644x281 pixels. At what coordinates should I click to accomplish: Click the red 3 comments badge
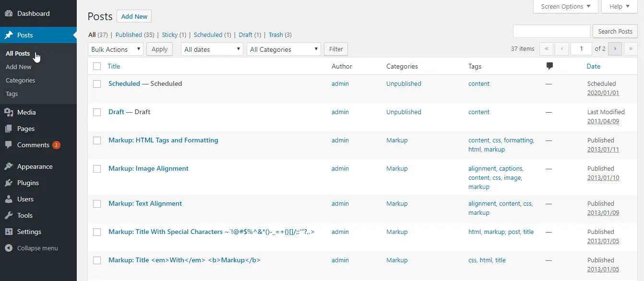tap(56, 145)
